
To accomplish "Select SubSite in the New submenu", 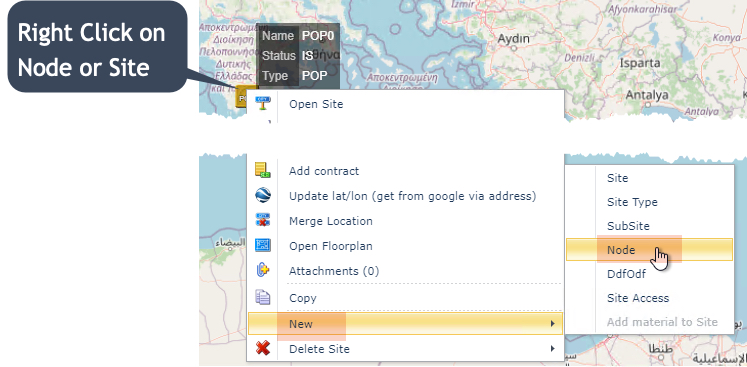I will tap(649, 225).
